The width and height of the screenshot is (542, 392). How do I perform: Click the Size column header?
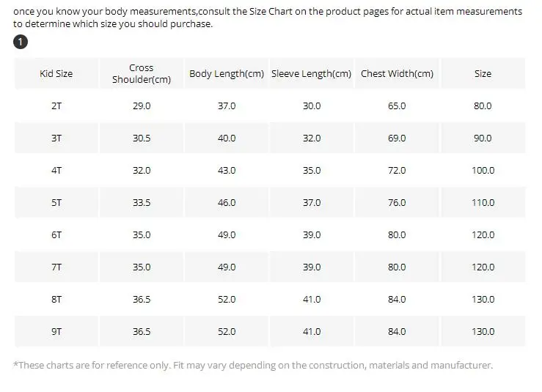coord(483,73)
